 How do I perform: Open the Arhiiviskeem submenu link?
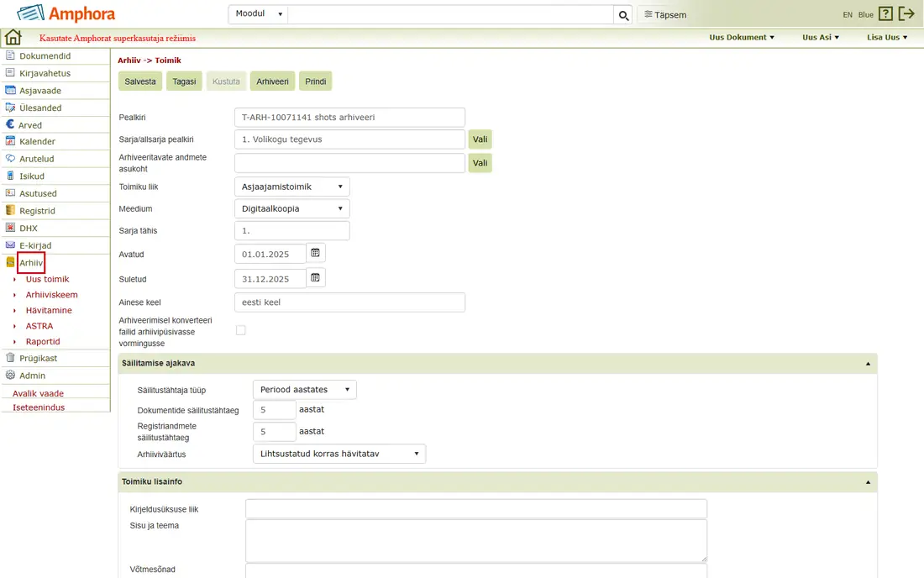point(52,295)
